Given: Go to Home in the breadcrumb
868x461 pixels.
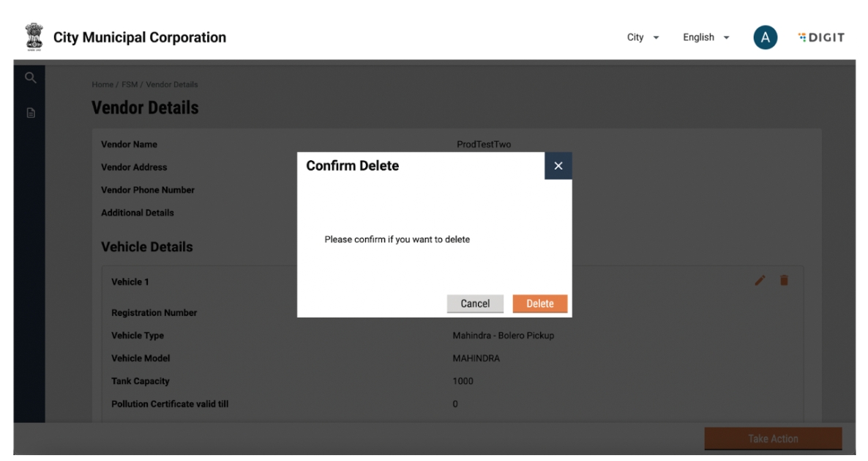Looking at the screenshot, I should pyautogui.click(x=101, y=85).
